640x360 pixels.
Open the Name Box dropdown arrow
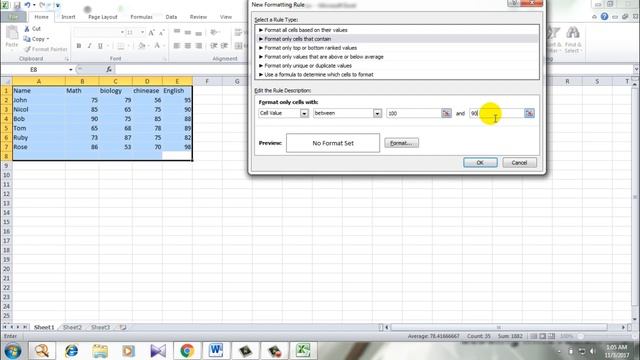(71, 69)
